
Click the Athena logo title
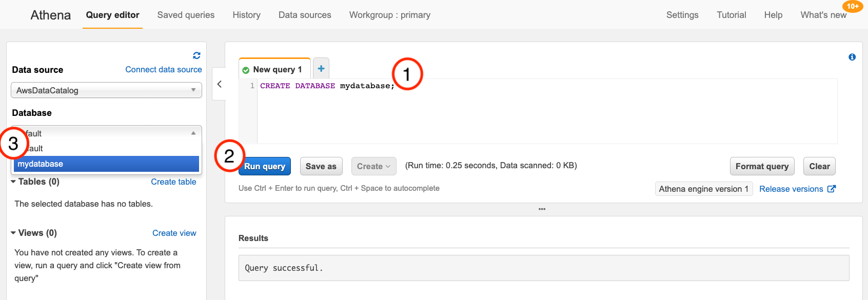51,15
